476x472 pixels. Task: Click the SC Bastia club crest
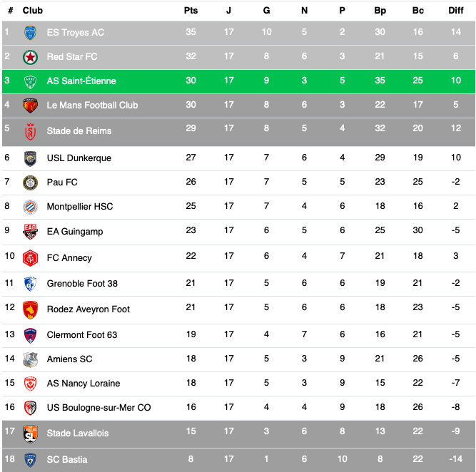click(30, 459)
